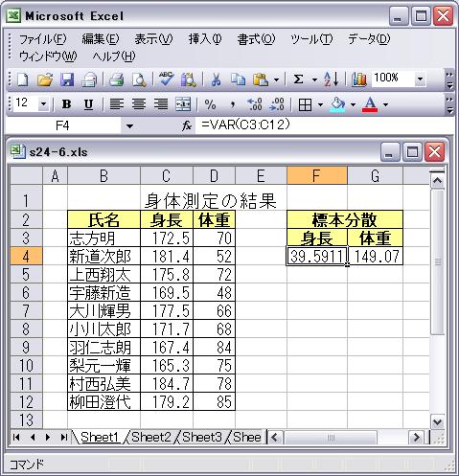459x476 pixels.
Task: Click the Cut scissors icon
Action: tap(217, 79)
